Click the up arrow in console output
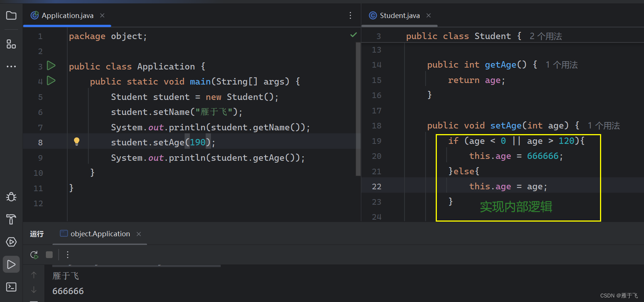Screen dimensions: 644x302 click(34, 275)
